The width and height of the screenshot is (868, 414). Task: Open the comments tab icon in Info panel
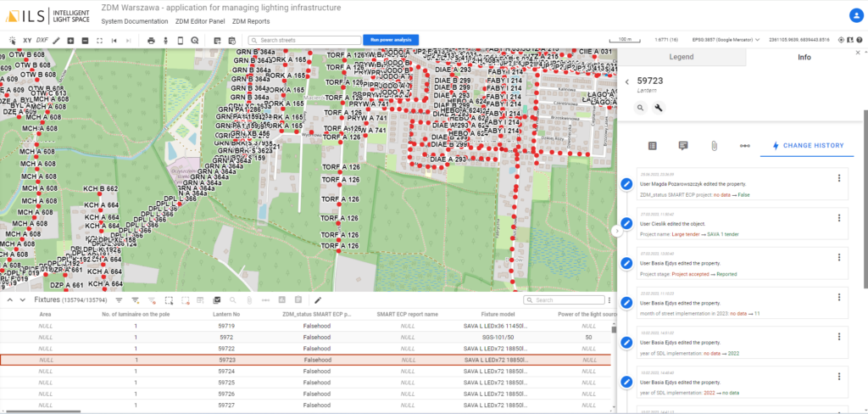coord(682,146)
